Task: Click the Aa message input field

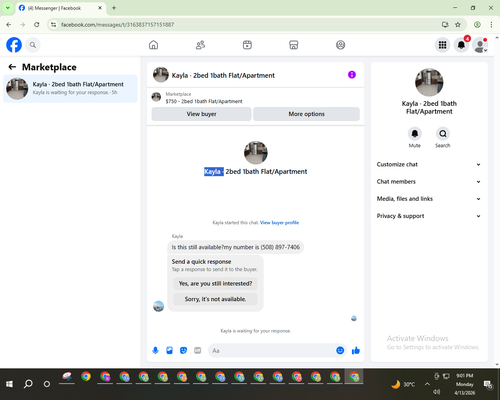Action: coord(272,351)
